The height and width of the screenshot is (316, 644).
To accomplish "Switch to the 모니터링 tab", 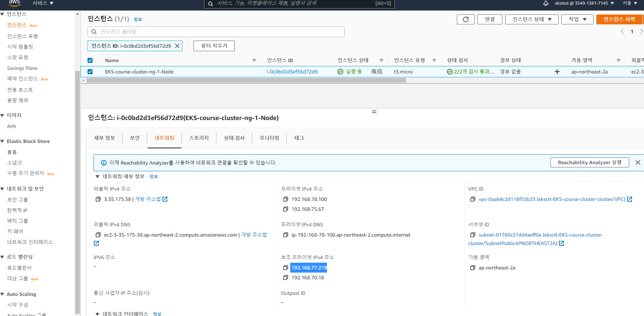I will (x=269, y=138).
